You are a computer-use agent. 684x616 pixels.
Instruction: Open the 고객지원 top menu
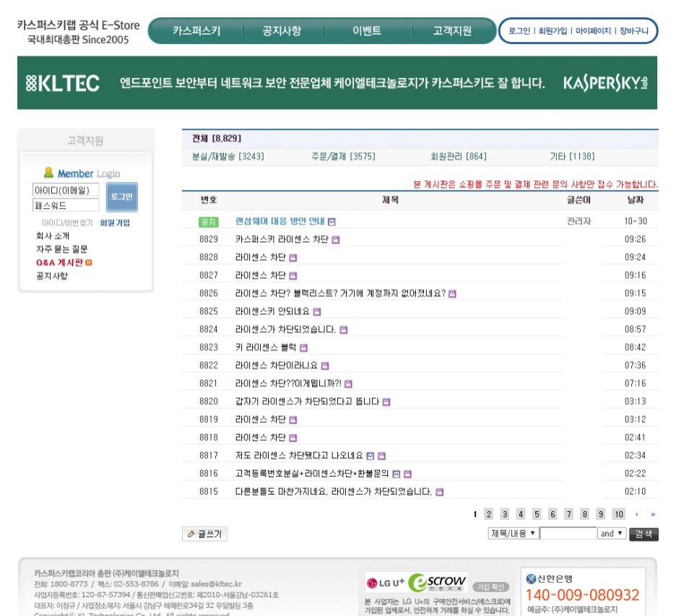452,30
